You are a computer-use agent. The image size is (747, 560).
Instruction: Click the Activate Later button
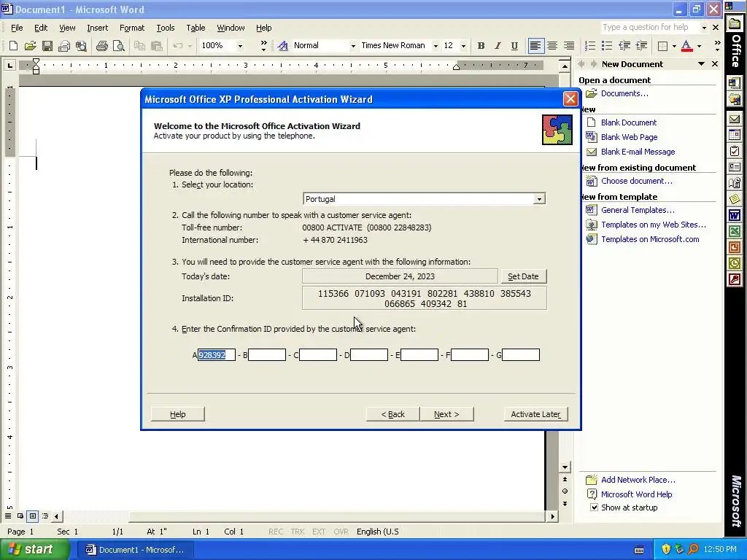click(535, 414)
